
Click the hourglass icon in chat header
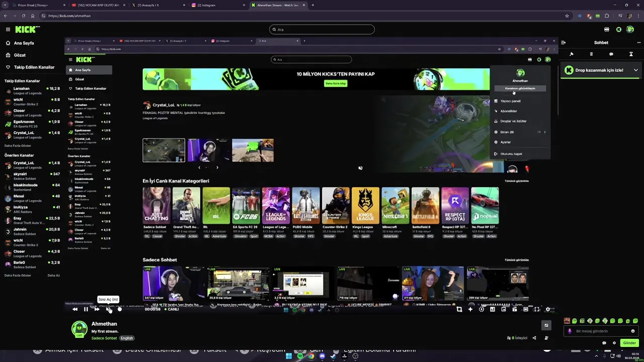tap(631, 54)
